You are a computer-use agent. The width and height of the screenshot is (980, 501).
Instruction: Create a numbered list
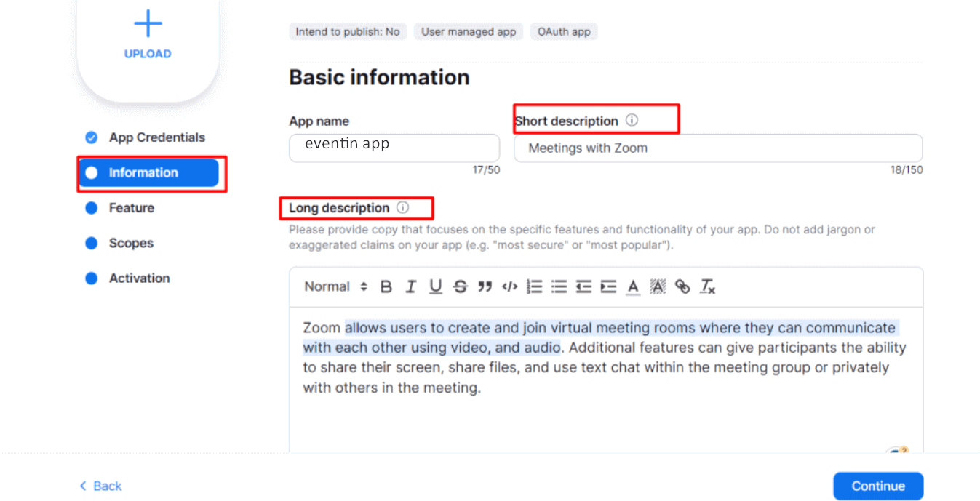tap(534, 286)
